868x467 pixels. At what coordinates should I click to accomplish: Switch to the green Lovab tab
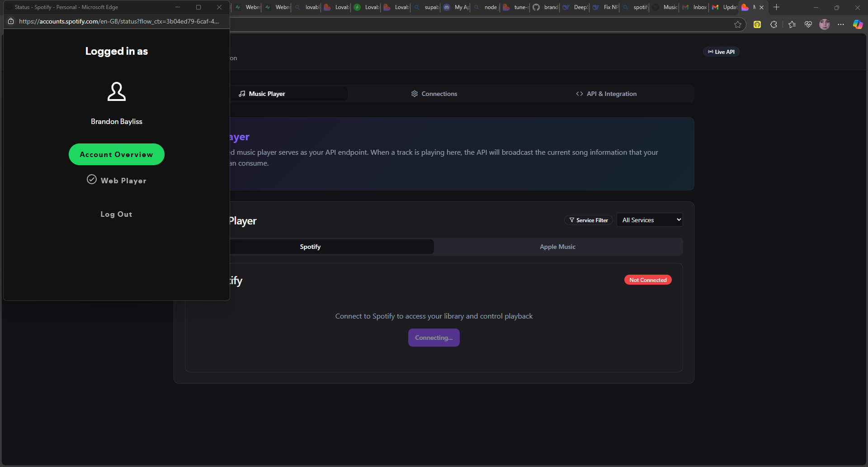[367, 7]
